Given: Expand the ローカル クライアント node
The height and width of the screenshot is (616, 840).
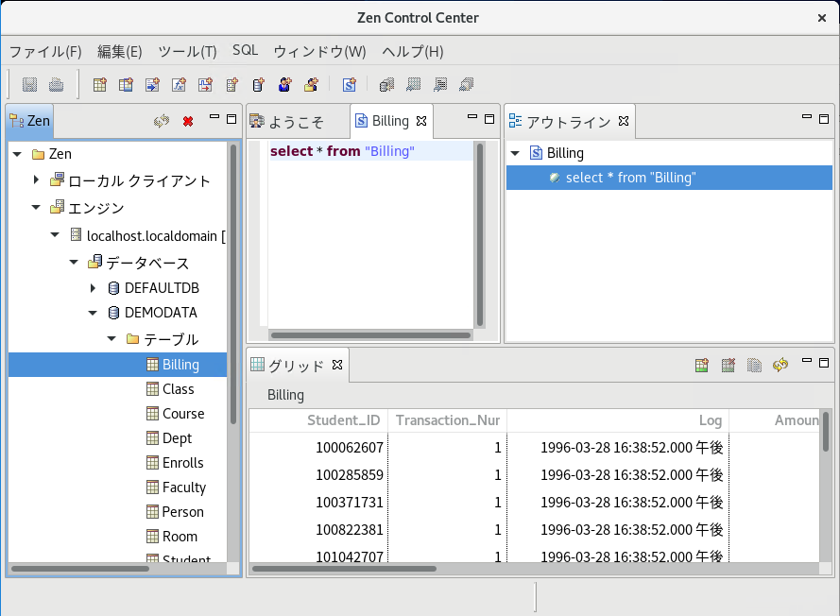Looking at the screenshot, I should (36, 180).
